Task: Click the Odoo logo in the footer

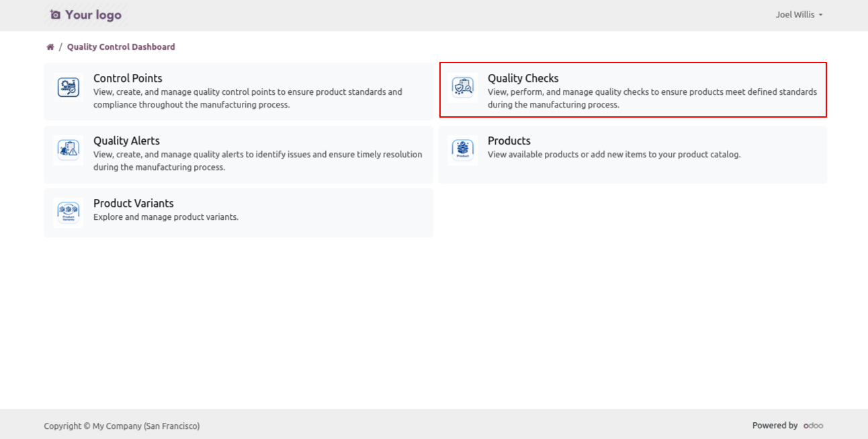Action: pyautogui.click(x=813, y=426)
